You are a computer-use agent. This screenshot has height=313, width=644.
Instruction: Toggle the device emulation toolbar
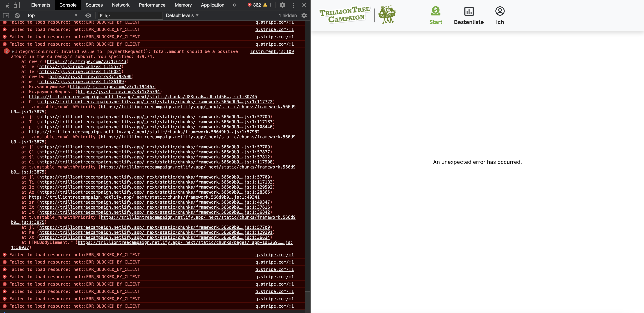point(17,5)
